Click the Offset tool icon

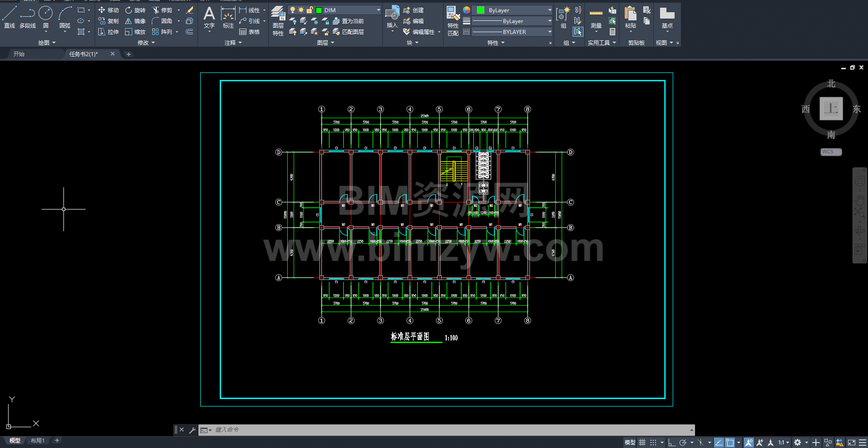click(190, 32)
